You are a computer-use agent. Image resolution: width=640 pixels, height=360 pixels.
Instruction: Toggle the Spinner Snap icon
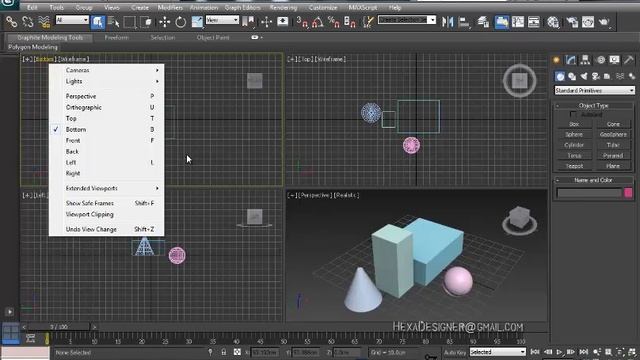(350, 22)
